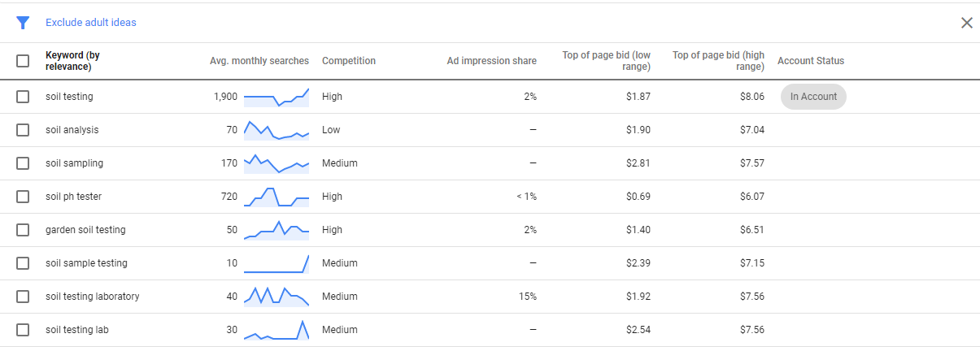Sort by Top of page bid (low range)

tap(607, 61)
